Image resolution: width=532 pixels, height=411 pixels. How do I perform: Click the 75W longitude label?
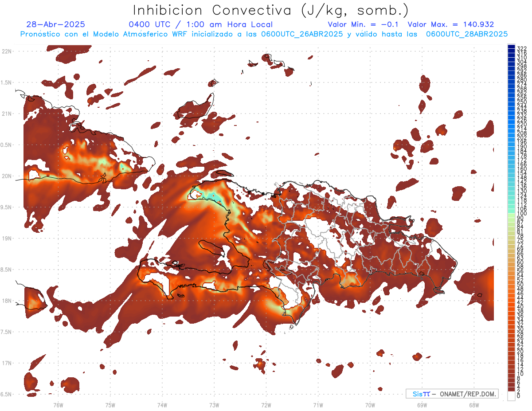tap(110, 405)
